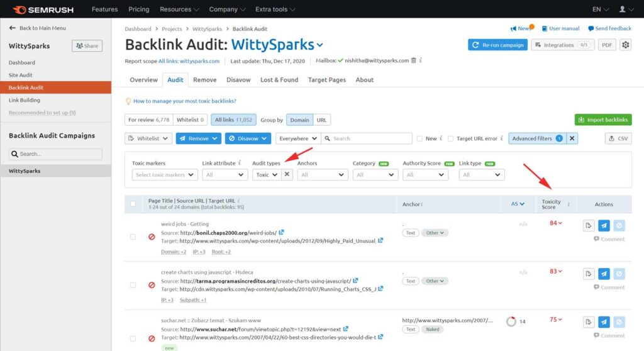The width and height of the screenshot is (644, 351).
Task: Send create charts row to Remove list
Action: (604, 274)
